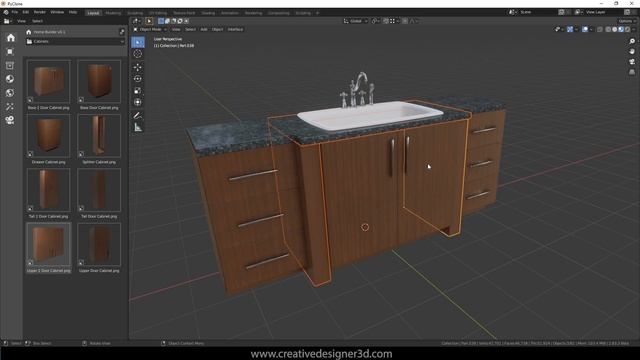Screen dimensions: 640x360
Task: Click the active tool cursor icon in header
Action: pyautogui.click(x=149, y=21)
